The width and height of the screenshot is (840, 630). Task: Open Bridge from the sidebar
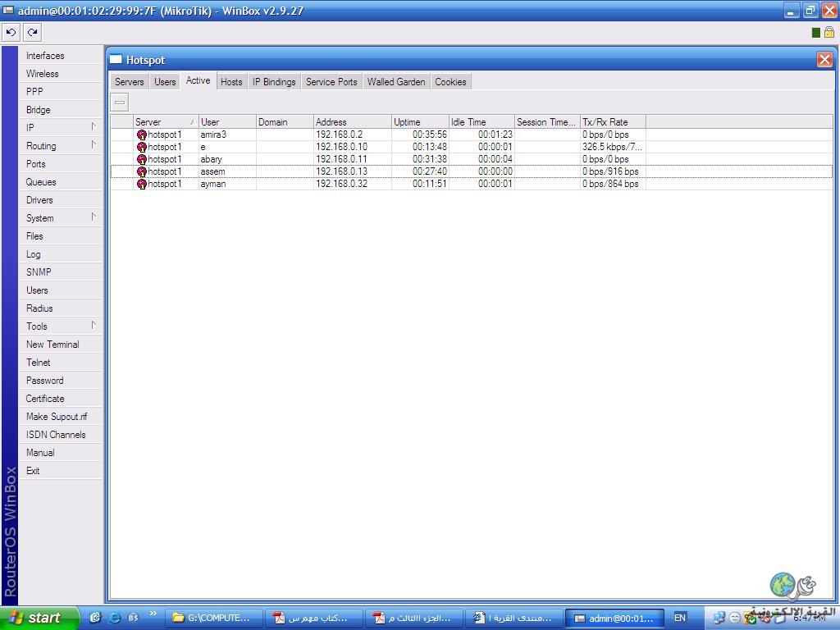61,109
